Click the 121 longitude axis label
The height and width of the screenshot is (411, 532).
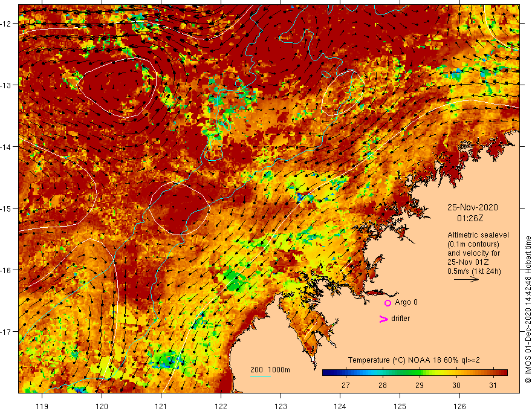point(161,406)
